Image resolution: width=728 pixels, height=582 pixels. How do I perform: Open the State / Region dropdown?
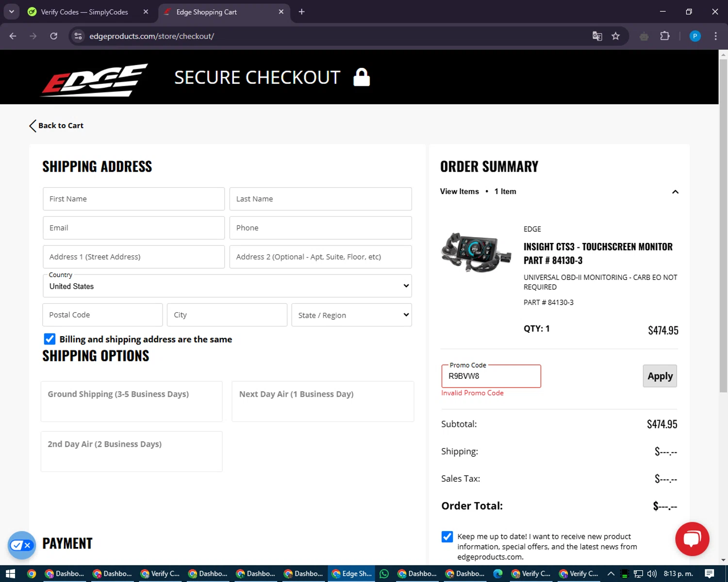click(351, 315)
